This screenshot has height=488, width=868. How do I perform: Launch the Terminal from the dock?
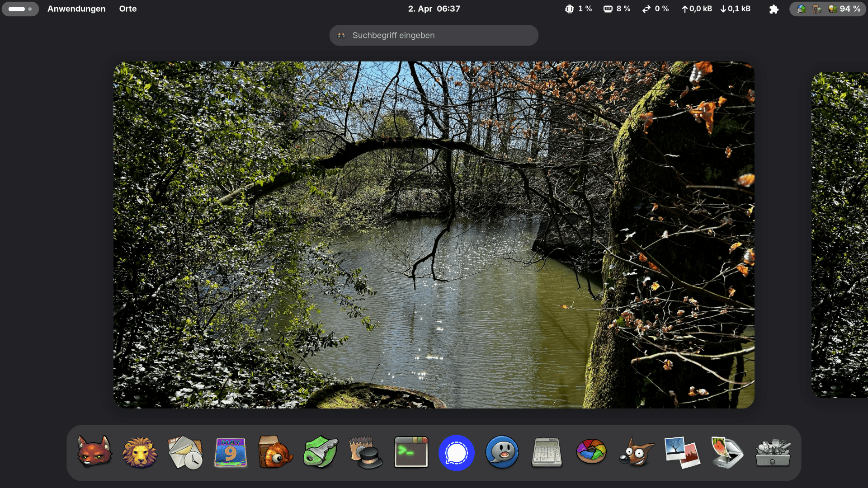411,452
